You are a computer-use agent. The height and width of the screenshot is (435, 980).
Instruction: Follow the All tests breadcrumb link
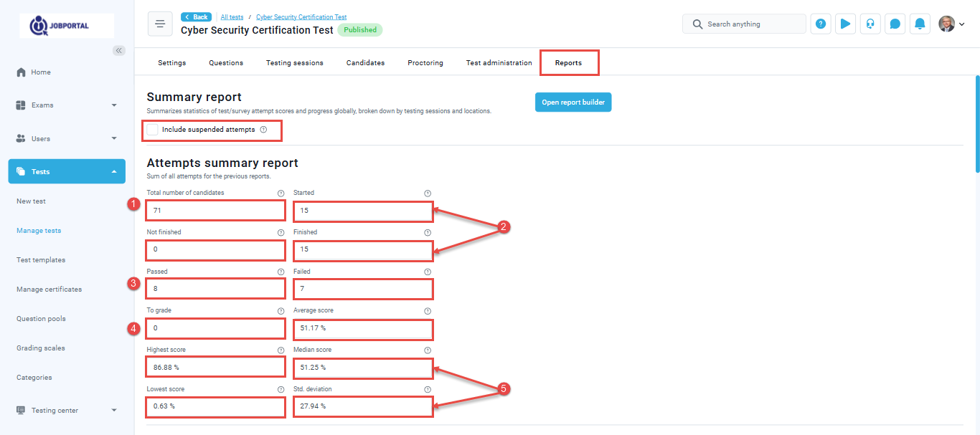232,17
